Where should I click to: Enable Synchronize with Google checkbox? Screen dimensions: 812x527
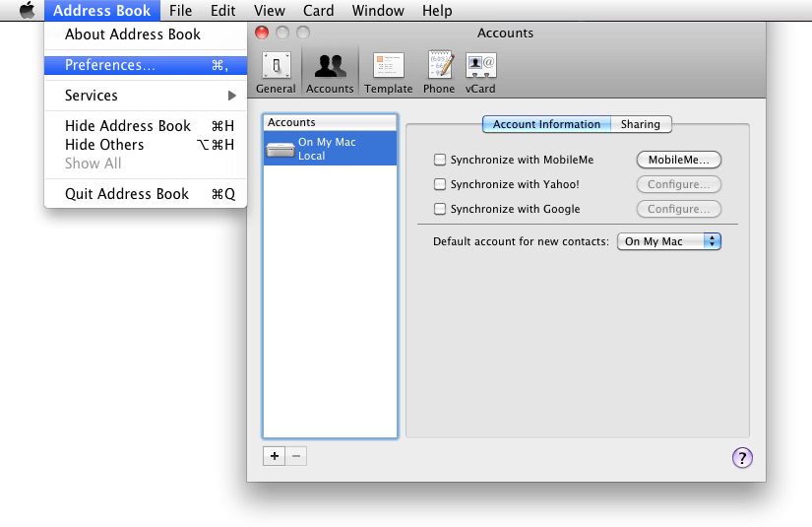(440, 209)
